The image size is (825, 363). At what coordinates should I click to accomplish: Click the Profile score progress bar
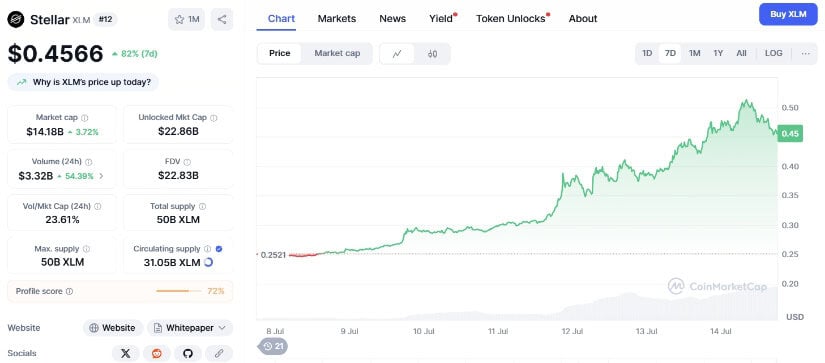179,291
